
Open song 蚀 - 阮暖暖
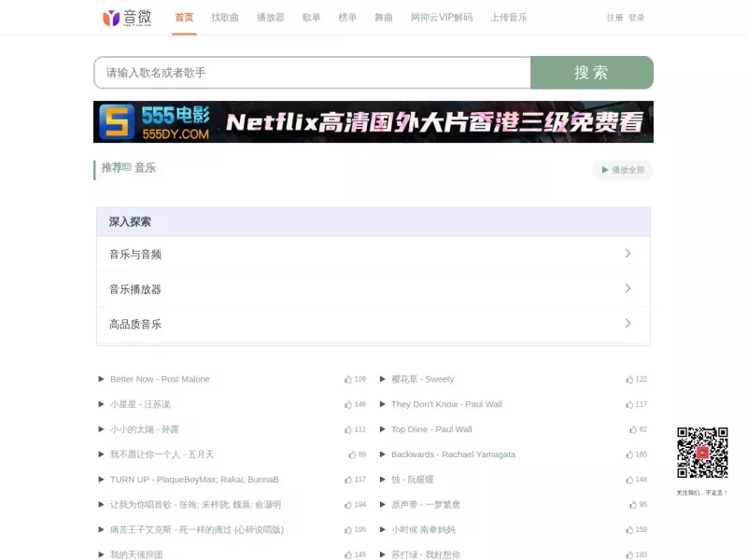tap(412, 480)
